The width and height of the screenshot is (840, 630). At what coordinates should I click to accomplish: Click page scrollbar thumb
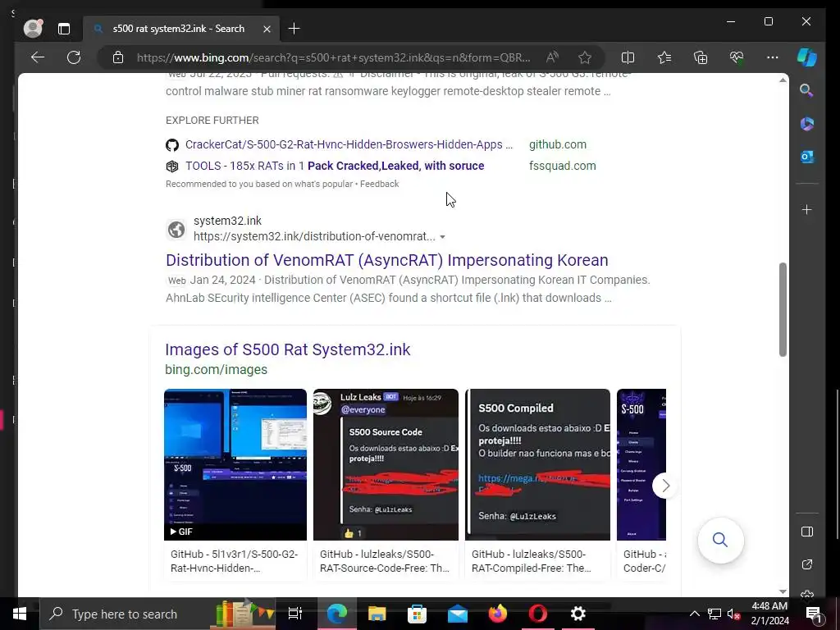click(x=783, y=309)
